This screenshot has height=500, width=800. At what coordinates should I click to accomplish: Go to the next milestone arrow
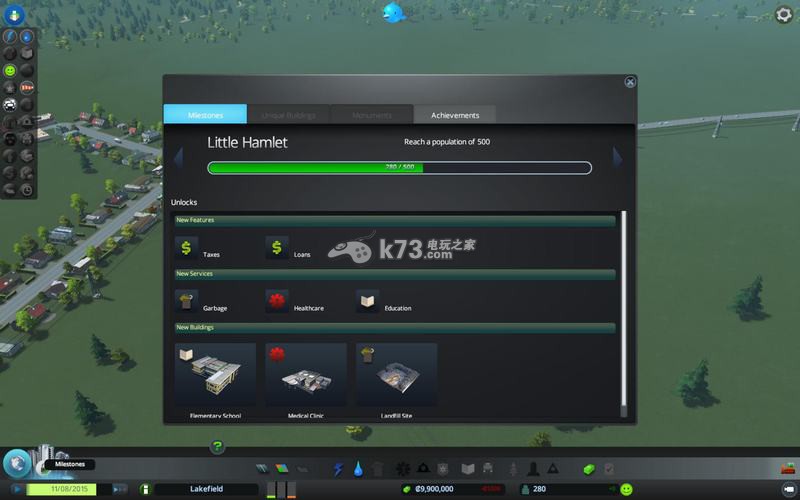tap(618, 157)
